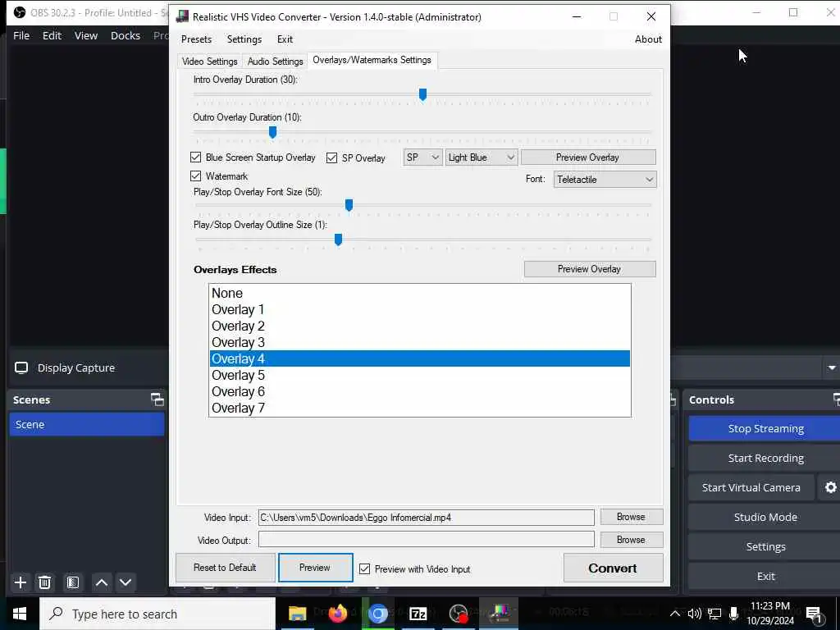Screen dimensions: 840x630
Task: Remove selected scene with trash icon in OBS
Action: tap(45, 582)
